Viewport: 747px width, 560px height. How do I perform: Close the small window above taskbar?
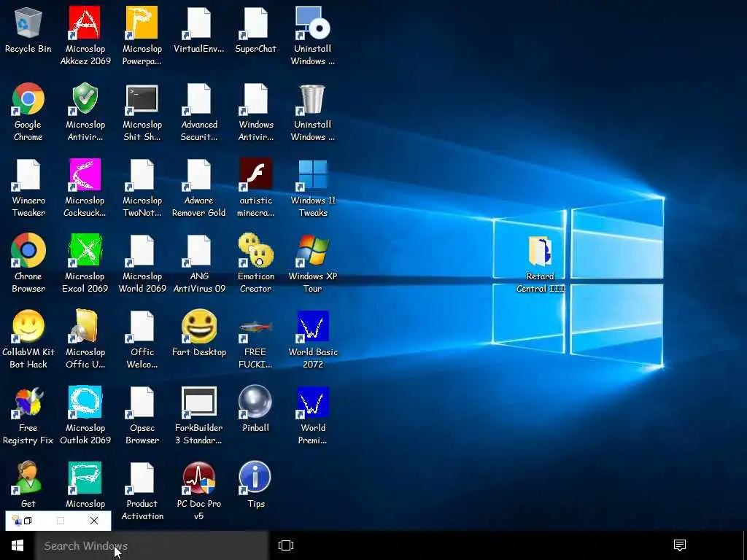pos(94,521)
